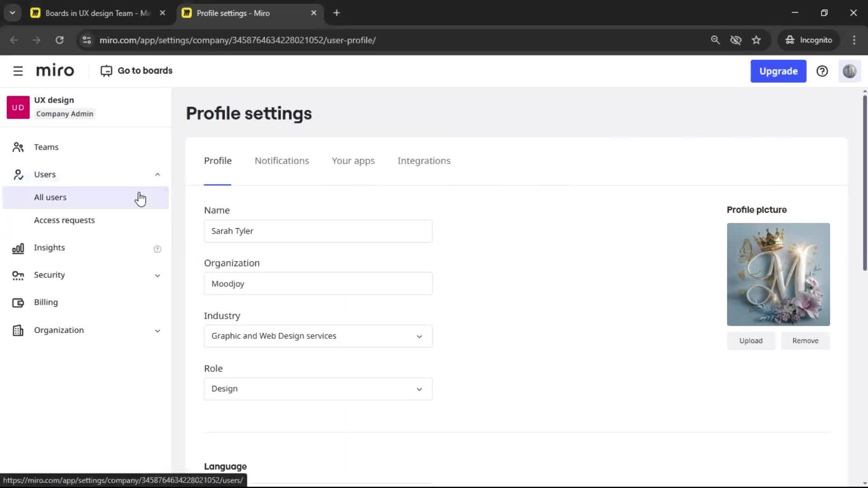Click the Go to boards link
Viewport: 868px width, 488px height.
pyautogui.click(x=136, y=70)
